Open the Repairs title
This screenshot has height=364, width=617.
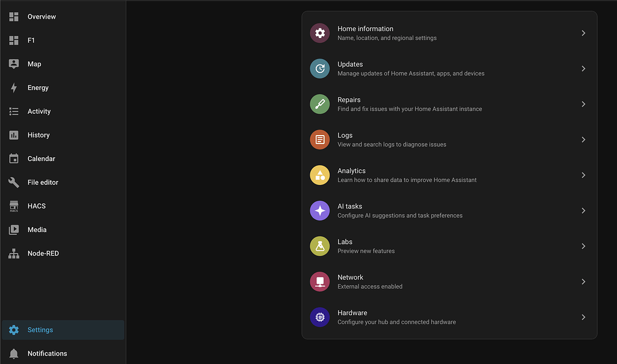pos(349,99)
